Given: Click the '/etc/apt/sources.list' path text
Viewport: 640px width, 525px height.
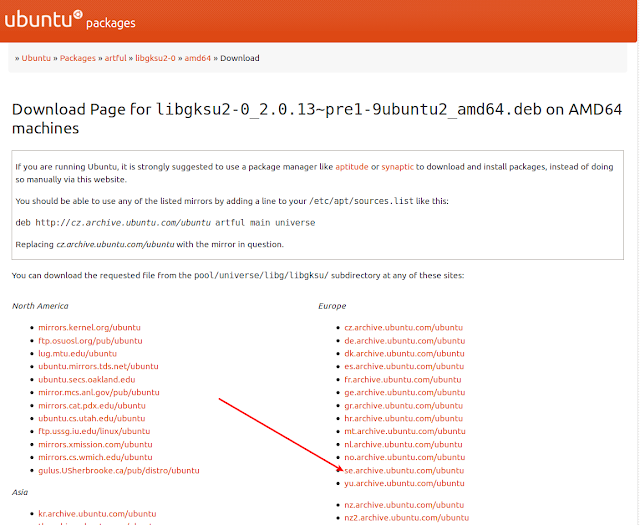Looking at the screenshot, I should click(x=361, y=201).
